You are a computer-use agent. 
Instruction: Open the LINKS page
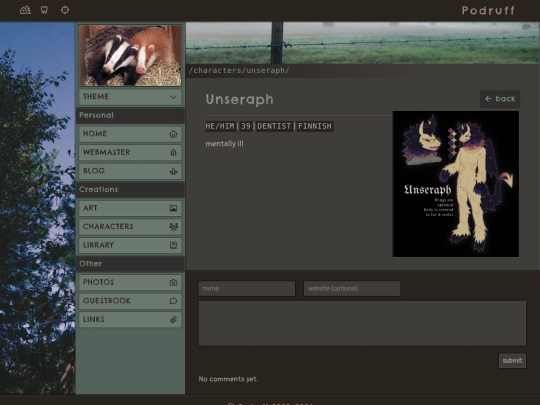131,320
